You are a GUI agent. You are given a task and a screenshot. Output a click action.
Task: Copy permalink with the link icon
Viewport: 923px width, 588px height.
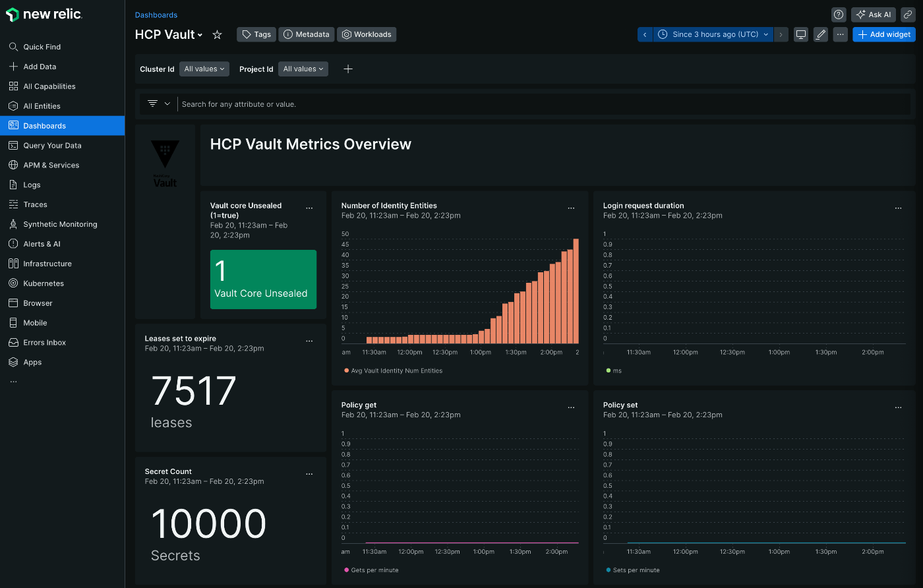point(908,15)
